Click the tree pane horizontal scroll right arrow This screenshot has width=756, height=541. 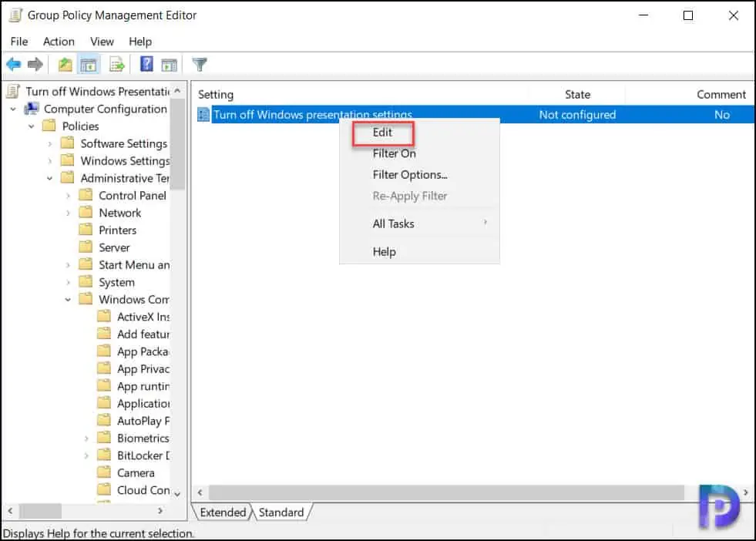coord(160,510)
